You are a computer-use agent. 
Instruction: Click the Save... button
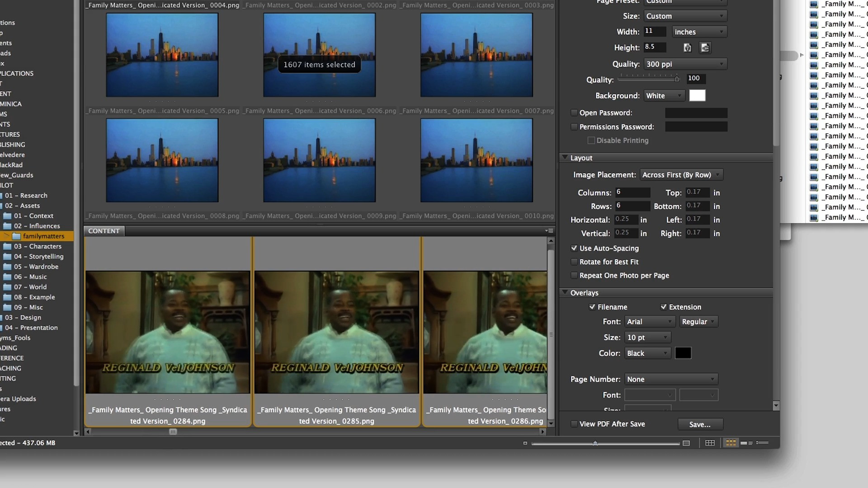point(700,424)
